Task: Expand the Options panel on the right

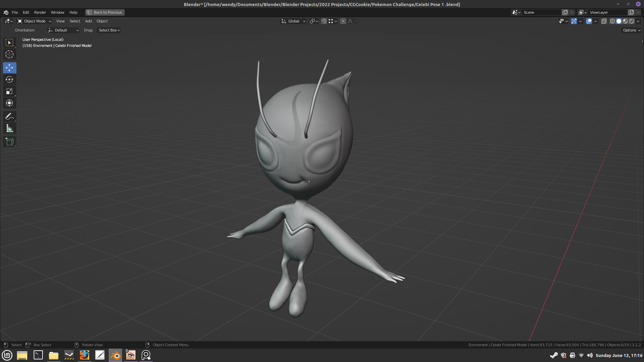Action: click(x=630, y=30)
